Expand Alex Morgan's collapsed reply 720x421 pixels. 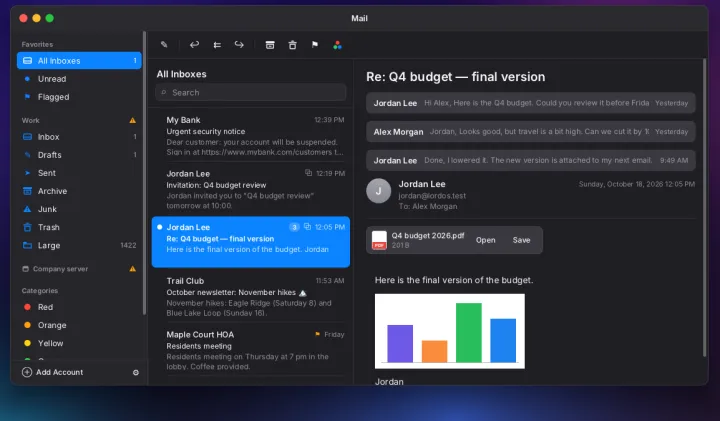click(531, 132)
